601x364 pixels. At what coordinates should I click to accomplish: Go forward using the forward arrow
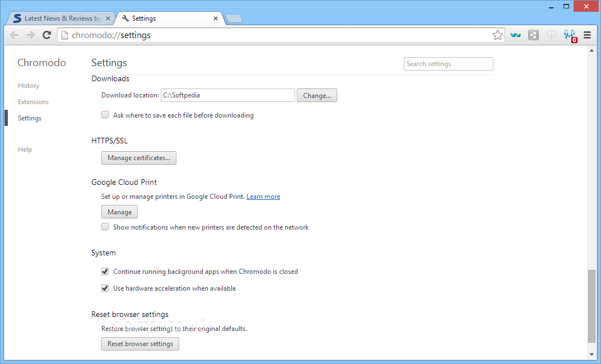[30, 35]
